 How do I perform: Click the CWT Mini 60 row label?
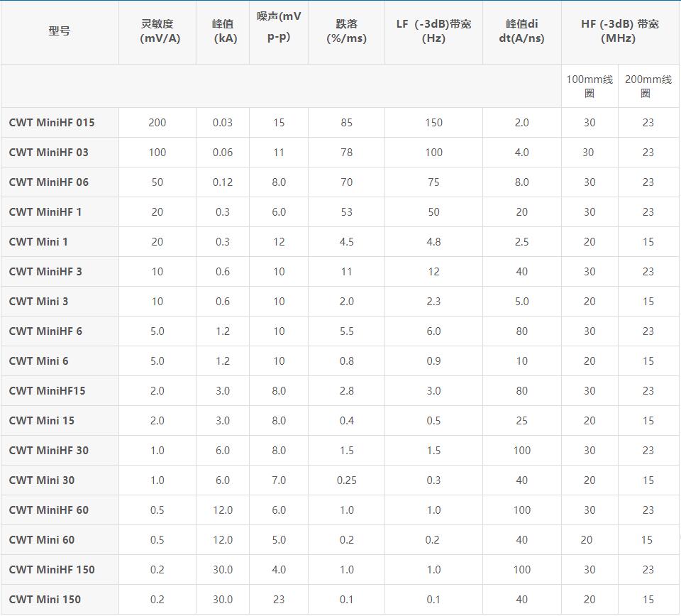42,540
